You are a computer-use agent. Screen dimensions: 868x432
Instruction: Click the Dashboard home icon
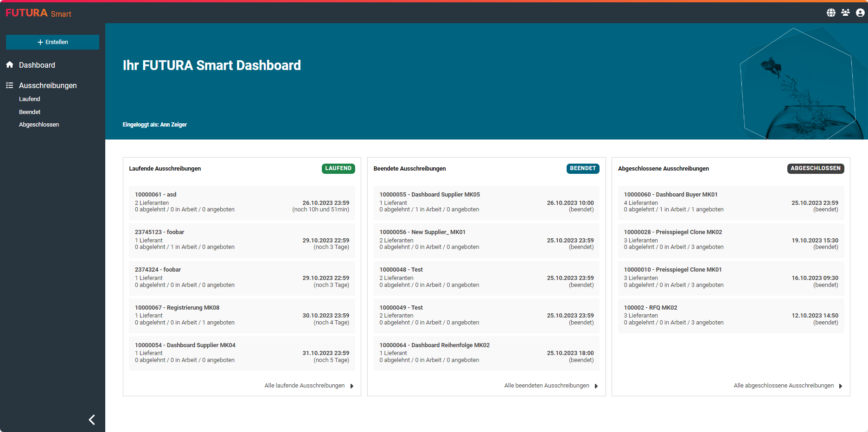[9, 65]
